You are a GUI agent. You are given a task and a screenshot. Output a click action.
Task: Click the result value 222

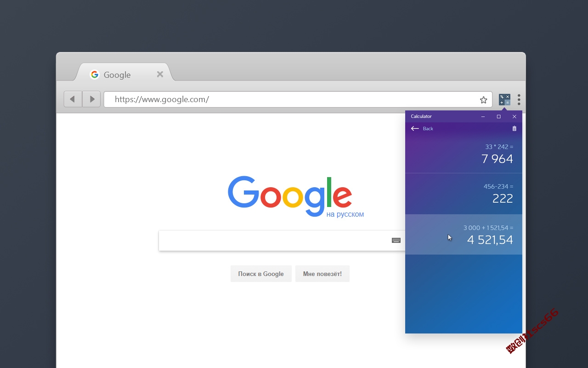pos(503,199)
